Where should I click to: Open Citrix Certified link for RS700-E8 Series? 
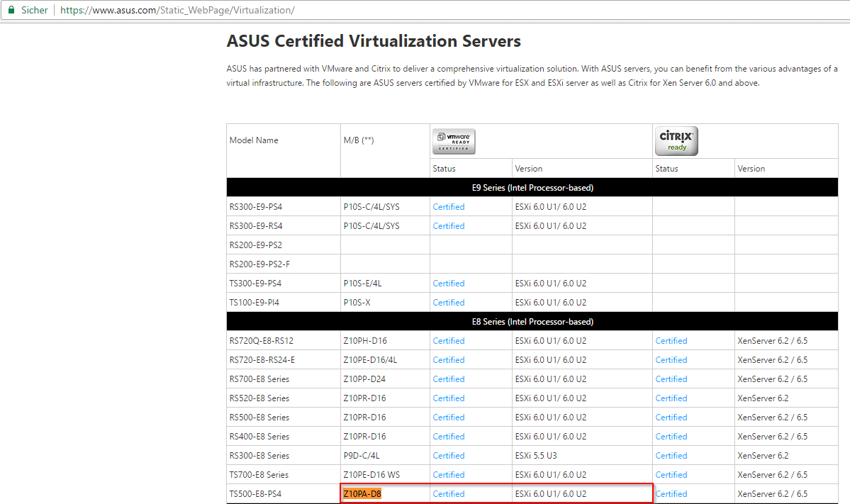click(x=671, y=379)
